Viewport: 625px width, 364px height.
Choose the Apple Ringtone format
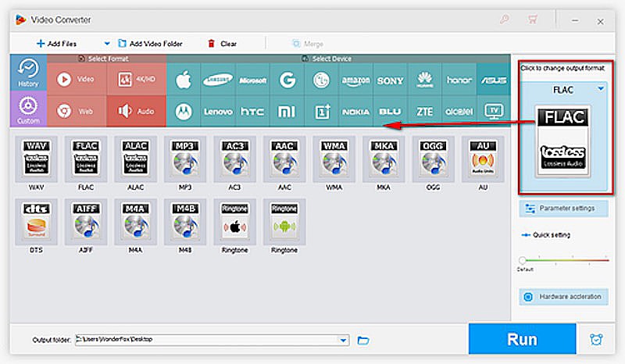pyautogui.click(x=235, y=222)
